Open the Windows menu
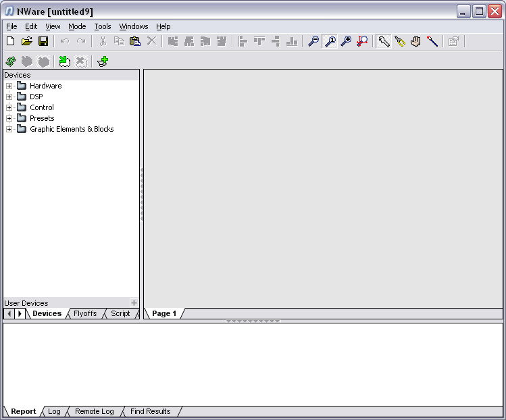The height and width of the screenshot is (420, 506). 134,26
